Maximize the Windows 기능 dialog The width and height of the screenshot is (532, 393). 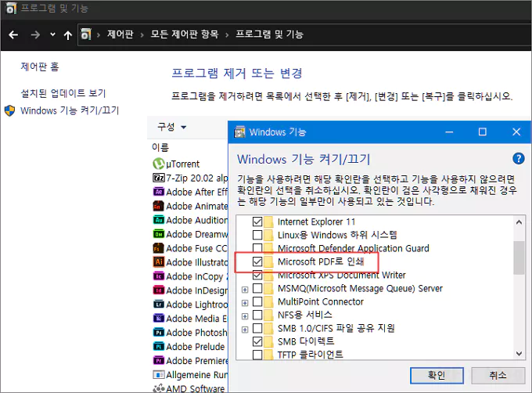(x=483, y=132)
